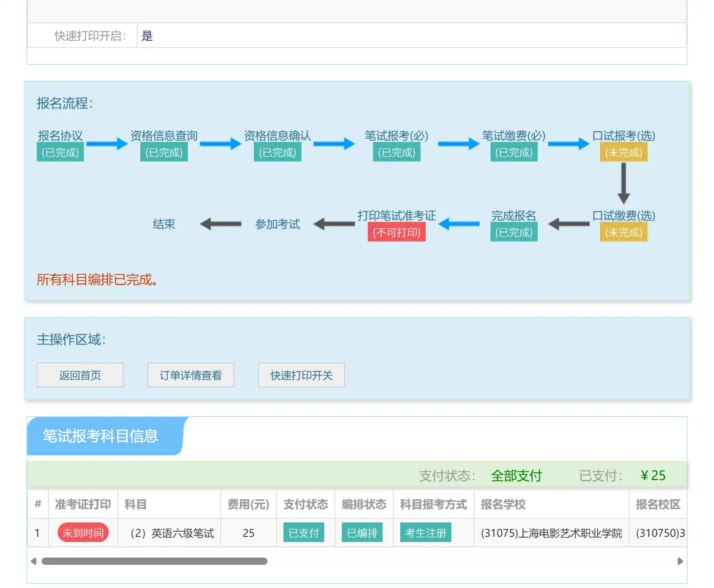This screenshot has height=588, width=714.
Task: Click the 返回首页 button
Action: click(80, 375)
